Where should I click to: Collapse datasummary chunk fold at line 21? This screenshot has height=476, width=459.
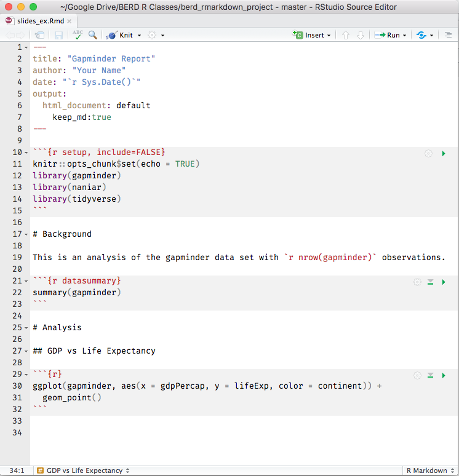click(x=26, y=281)
